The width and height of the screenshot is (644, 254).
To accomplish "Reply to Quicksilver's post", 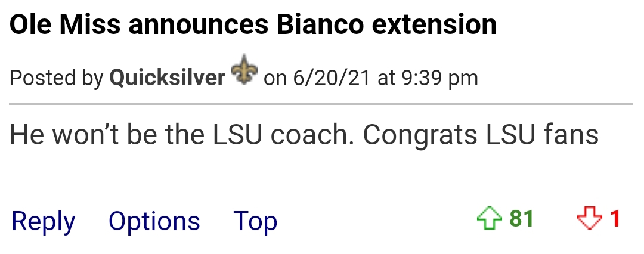I will click(43, 221).
